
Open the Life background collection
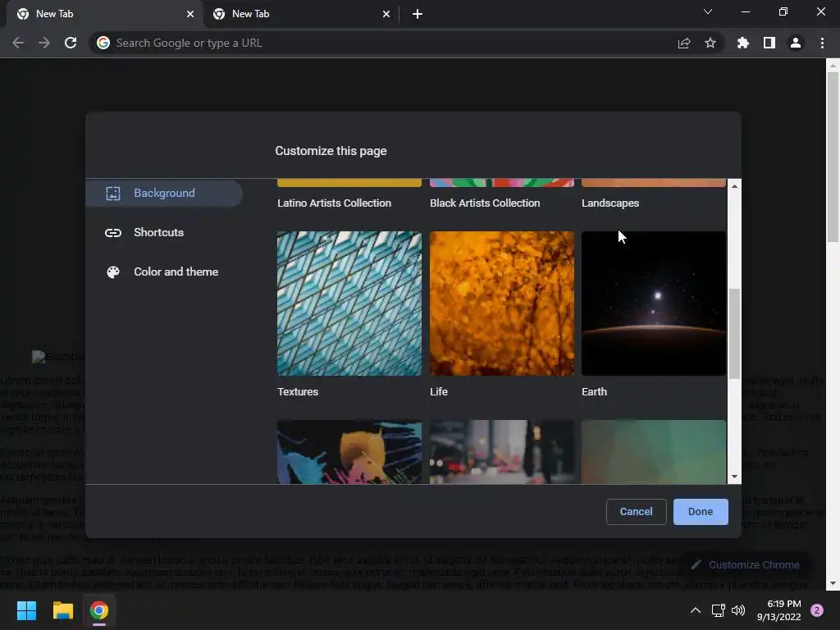point(502,304)
